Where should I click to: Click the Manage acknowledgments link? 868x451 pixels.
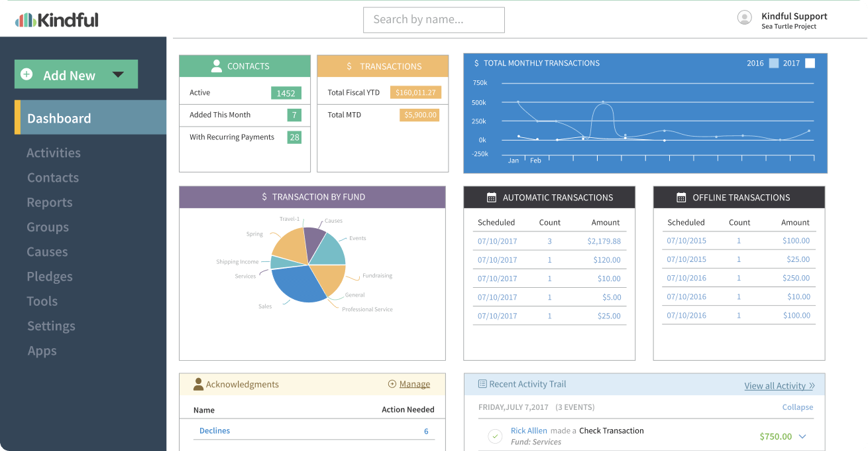(414, 384)
